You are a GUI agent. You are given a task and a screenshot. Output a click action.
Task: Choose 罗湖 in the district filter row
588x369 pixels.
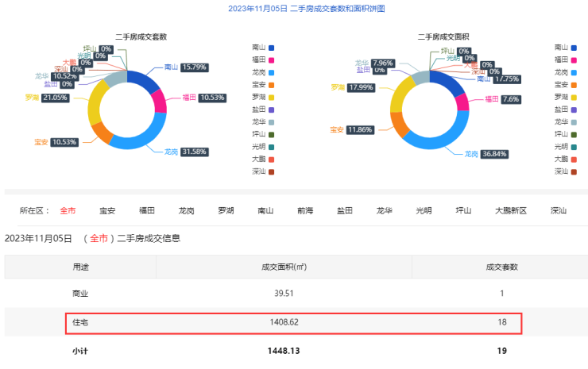(226, 211)
